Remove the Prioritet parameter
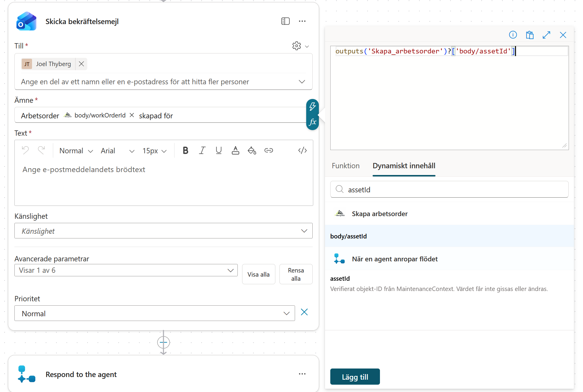This screenshot has width=583, height=392. point(304,312)
